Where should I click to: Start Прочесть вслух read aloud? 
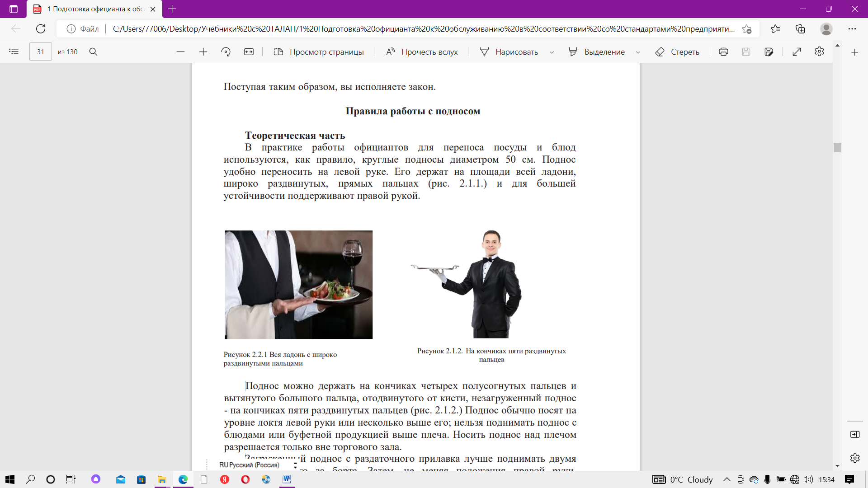[x=422, y=52]
